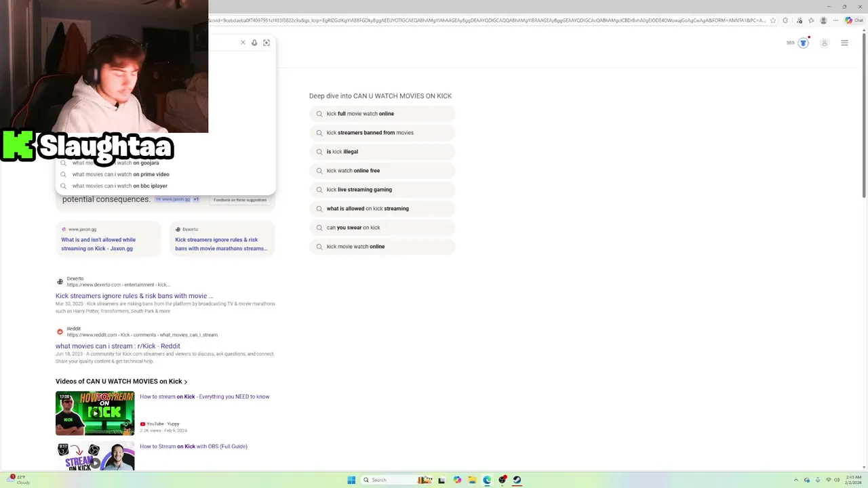The height and width of the screenshot is (488, 868).
Task: Switch to Microsoft Edge on the taskbar
Action: click(x=487, y=480)
